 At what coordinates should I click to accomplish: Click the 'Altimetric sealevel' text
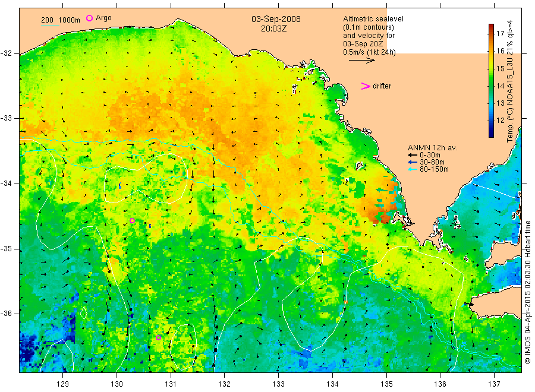tap(373, 19)
